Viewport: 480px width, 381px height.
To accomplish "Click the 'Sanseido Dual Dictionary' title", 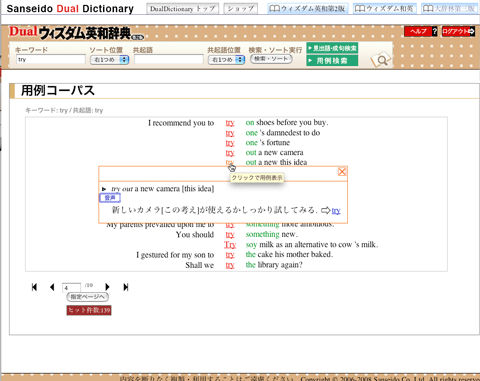I will (x=70, y=9).
